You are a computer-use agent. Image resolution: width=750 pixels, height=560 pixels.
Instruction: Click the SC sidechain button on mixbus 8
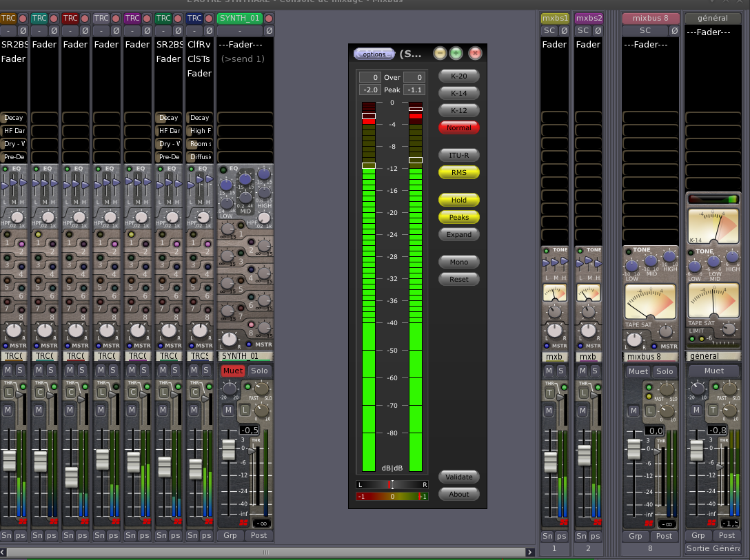coord(645,30)
